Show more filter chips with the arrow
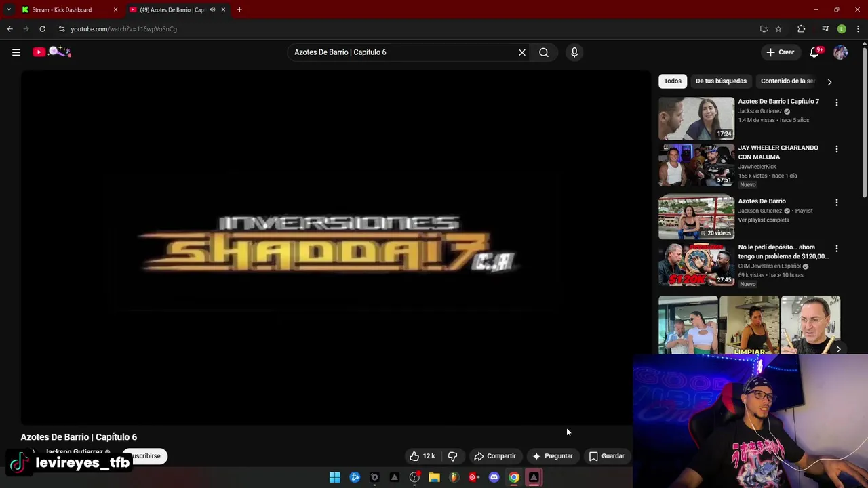 [x=829, y=81]
